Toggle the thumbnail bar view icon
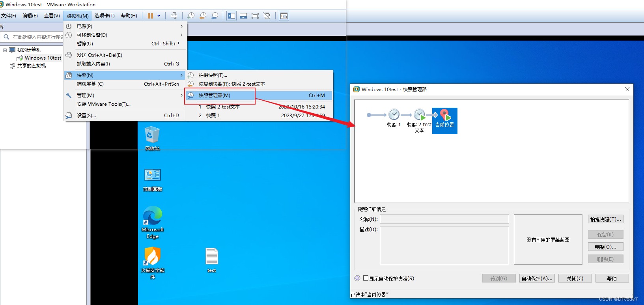The width and height of the screenshot is (644, 305). pyautogui.click(x=243, y=16)
